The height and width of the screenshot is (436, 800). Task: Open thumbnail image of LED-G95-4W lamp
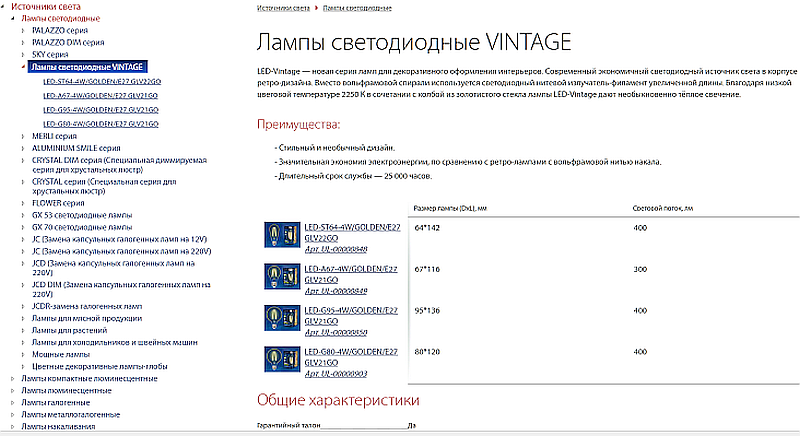point(282,317)
